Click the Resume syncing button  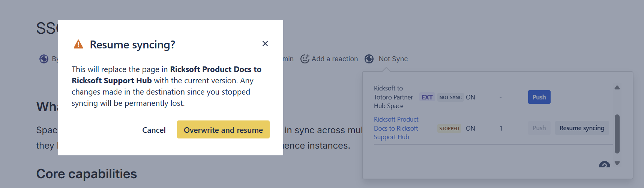pos(582,128)
